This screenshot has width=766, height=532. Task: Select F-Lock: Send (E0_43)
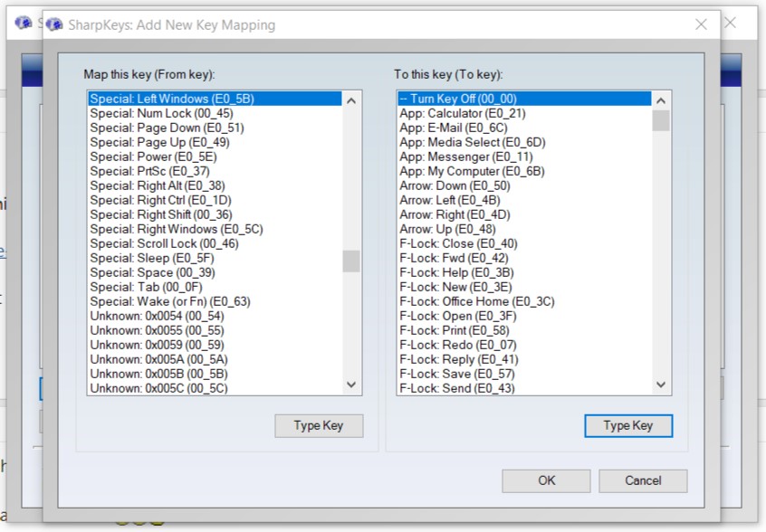(x=524, y=388)
